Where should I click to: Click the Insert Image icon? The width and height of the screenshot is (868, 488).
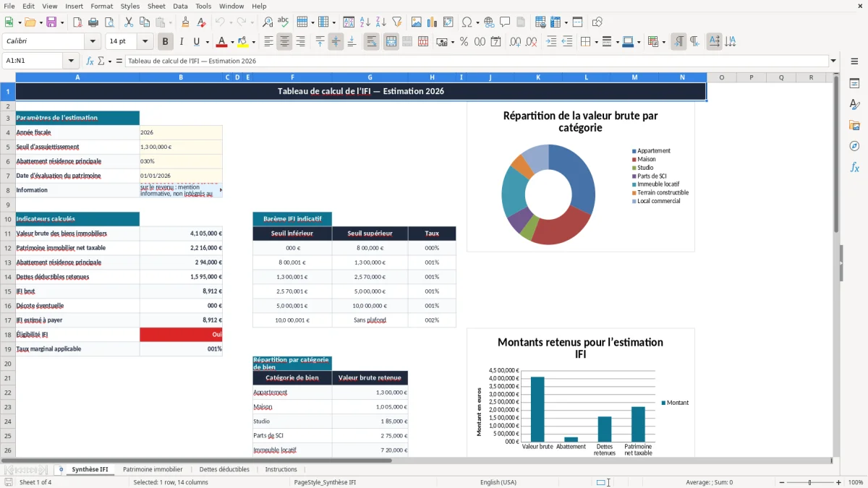pos(417,22)
